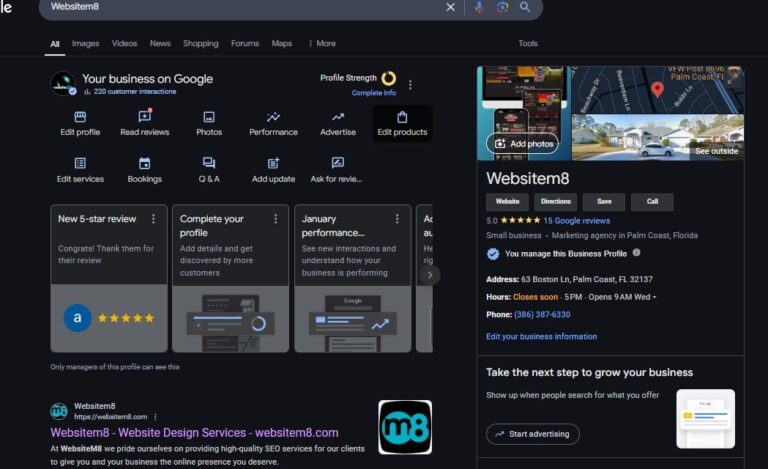Click the 220 customer interactions link
Image resolution: width=768 pixels, height=469 pixels.
click(x=135, y=92)
